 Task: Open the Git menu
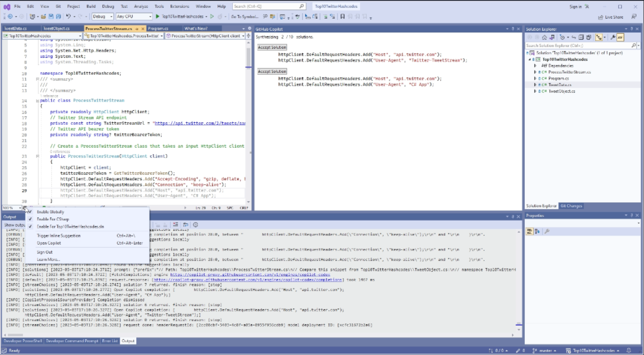point(58,7)
